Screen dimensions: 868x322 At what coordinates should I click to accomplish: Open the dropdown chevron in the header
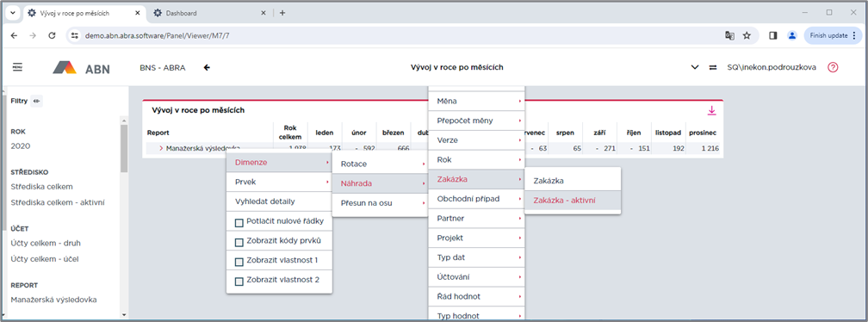(x=695, y=67)
